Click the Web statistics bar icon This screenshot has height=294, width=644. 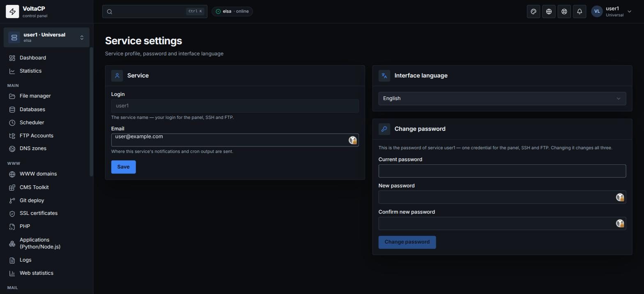click(12, 273)
